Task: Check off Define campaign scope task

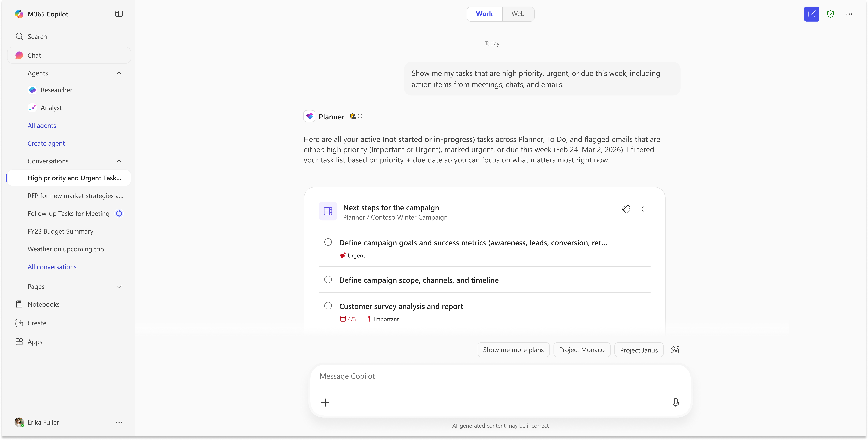Action: tap(328, 279)
